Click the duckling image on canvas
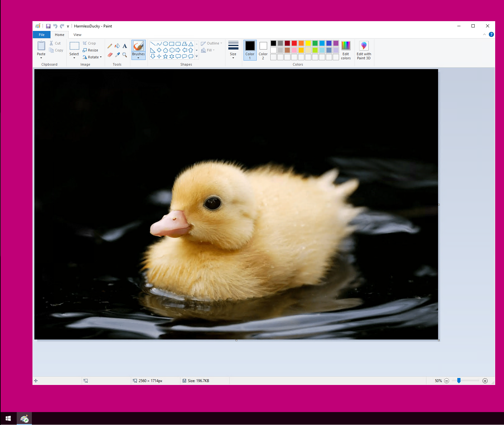 [236, 204]
